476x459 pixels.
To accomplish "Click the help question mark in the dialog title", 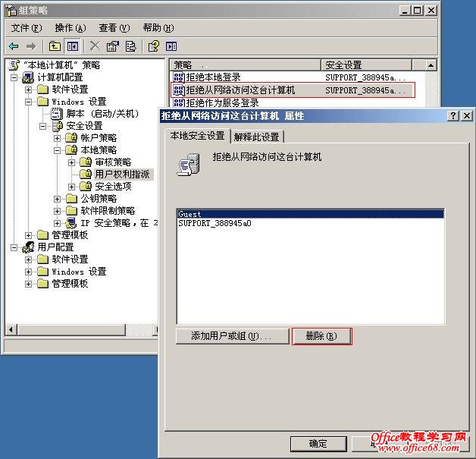I will click(453, 116).
